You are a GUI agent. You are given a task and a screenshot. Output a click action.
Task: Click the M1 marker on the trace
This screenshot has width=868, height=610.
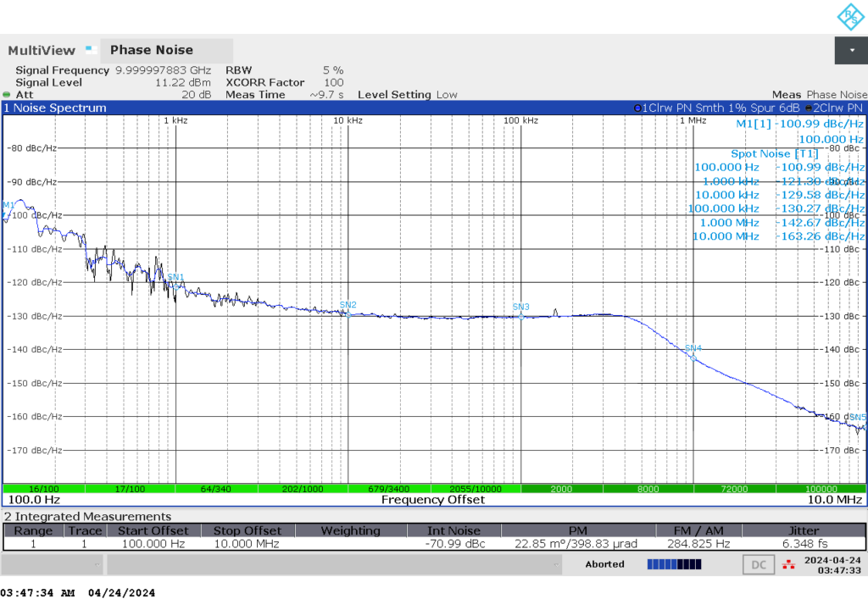click(7, 212)
